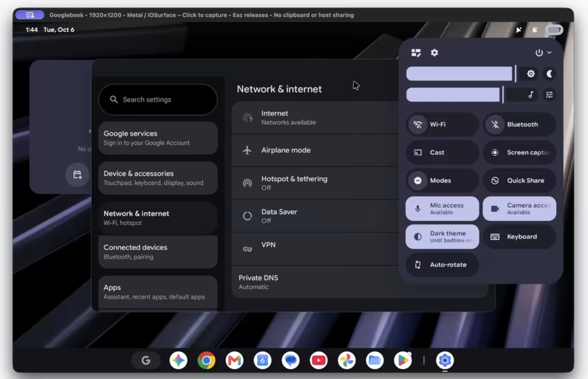This screenshot has width=588, height=379.
Task: Open the Cast quick settings tile
Action: pos(442,152)
